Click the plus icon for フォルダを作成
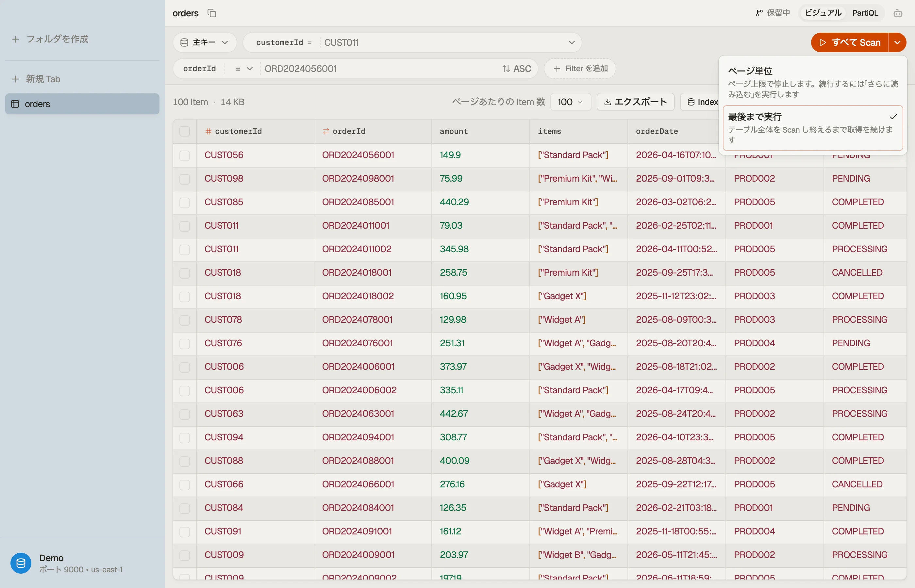The height and width of the screenshot is (588, 915). pos(16,39)
